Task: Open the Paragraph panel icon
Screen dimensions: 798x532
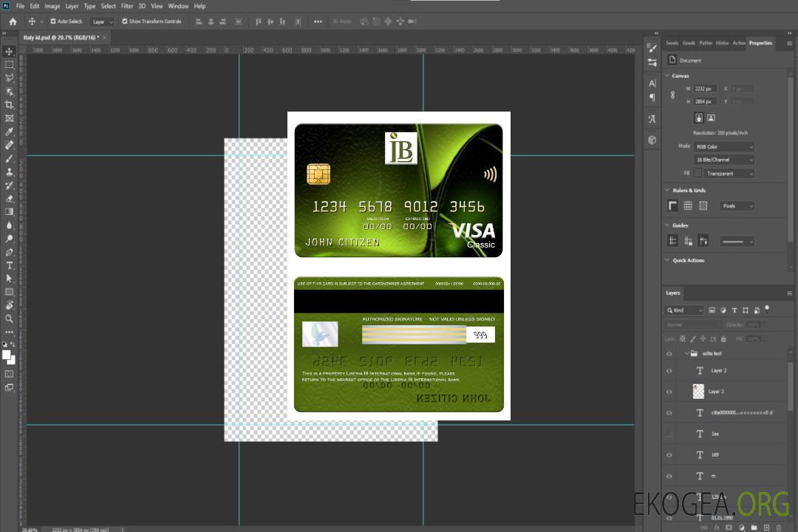Action: tap(652, 98)
